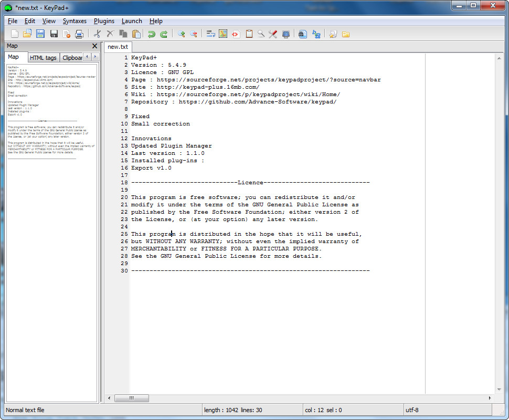Click the utf-8 encoding status entry
Screen dimensions: 509x420
pos(412,410)
